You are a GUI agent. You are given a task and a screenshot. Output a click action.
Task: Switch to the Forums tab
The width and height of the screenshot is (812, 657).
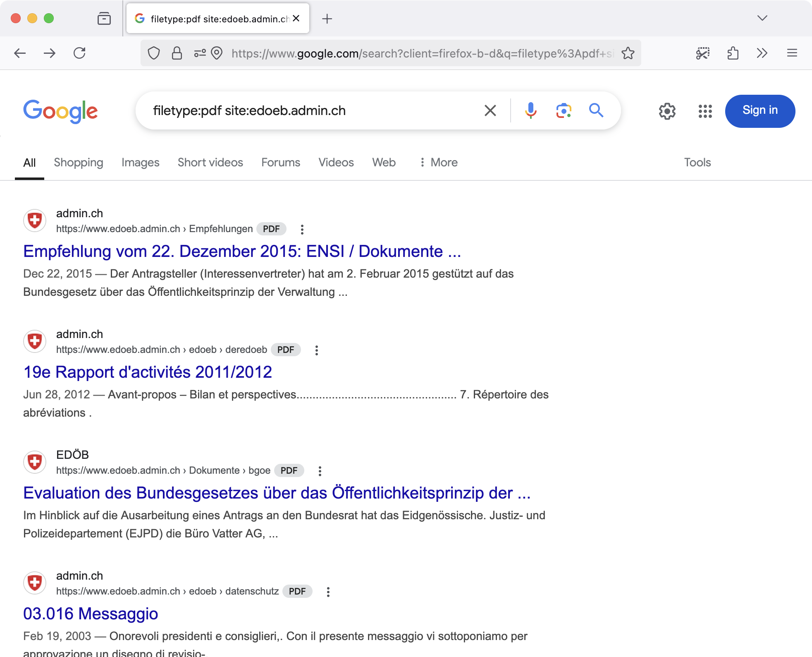(280, 162)
